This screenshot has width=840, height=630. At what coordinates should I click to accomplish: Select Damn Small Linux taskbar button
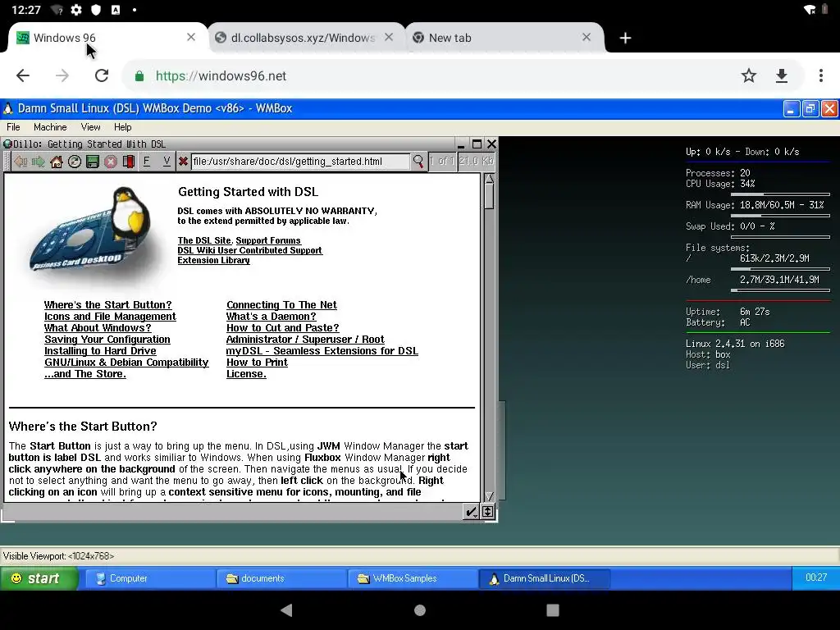pyautogui.click(x=545, y=578)
